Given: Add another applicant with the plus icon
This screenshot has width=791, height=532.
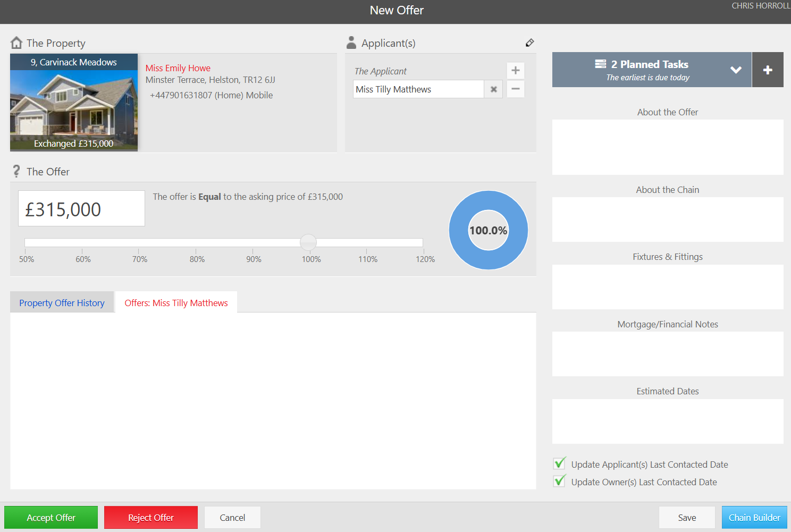Looking at the screenshot, I should point(516,70).
